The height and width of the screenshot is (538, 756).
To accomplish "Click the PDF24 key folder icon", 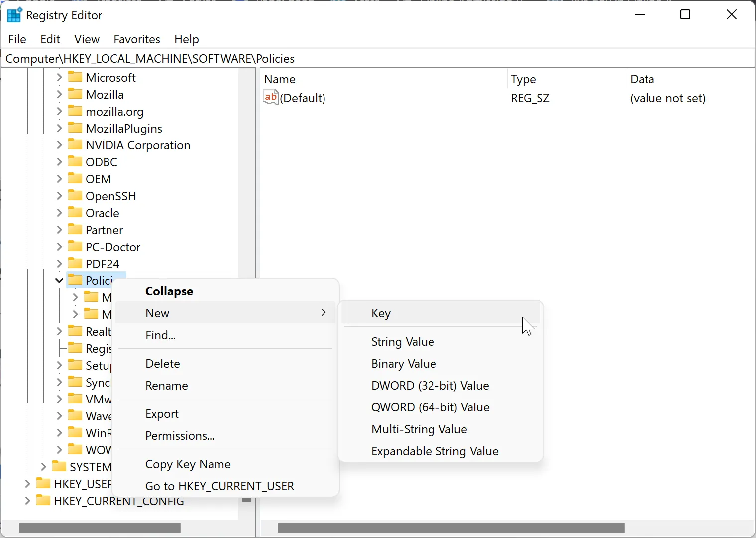I will (75, 264).
